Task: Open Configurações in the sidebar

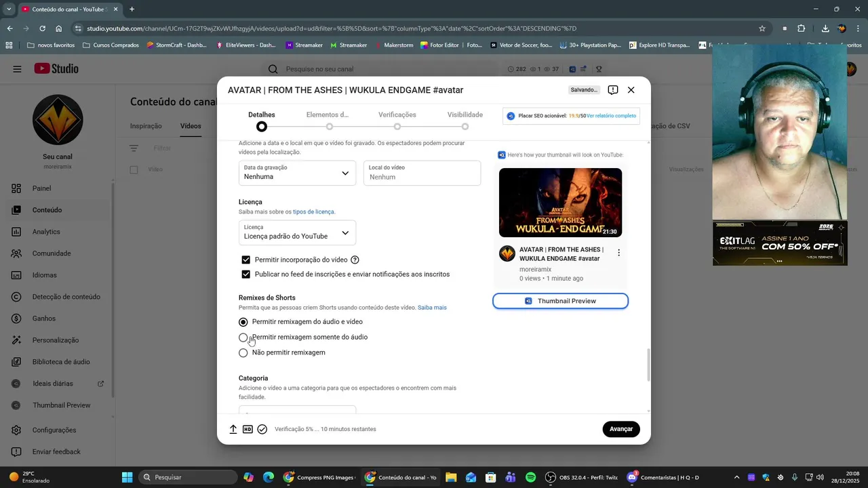Action: click(x=54, y=430)
